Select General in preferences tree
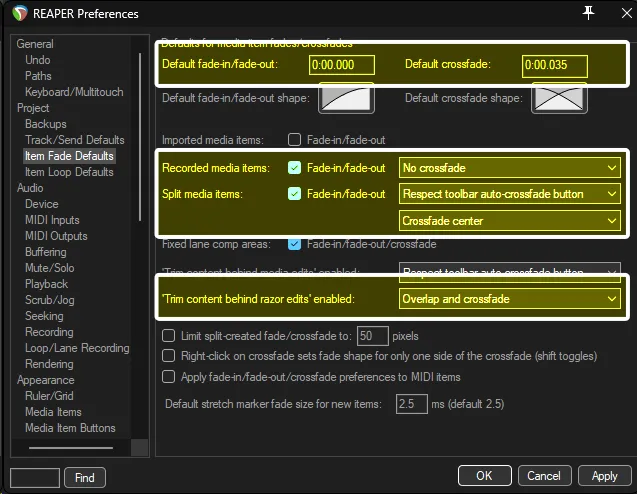 point(35,44)
